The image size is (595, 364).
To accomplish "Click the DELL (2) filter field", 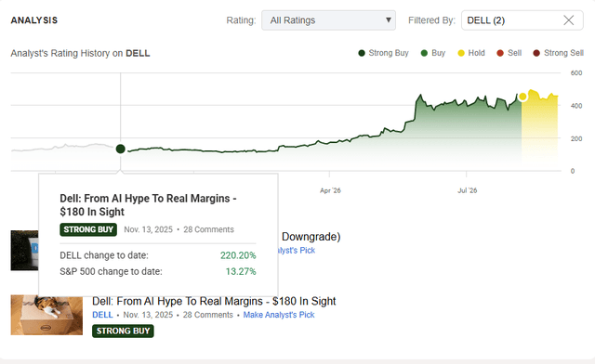I will (x=522, y=20).
